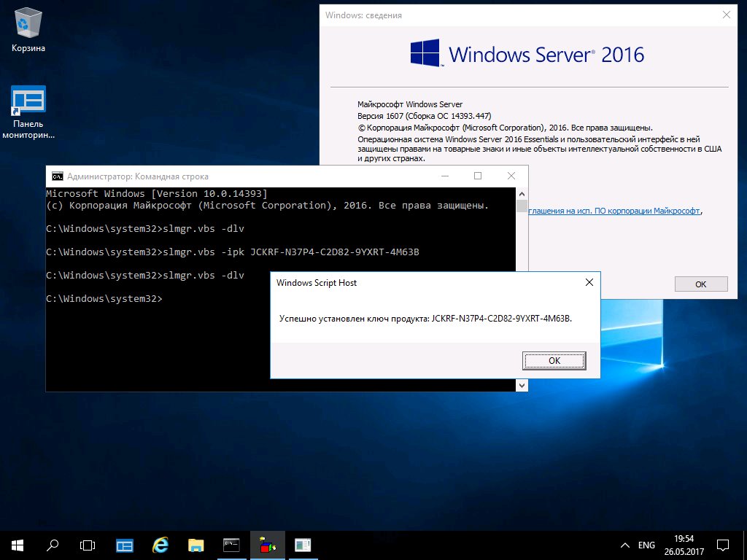Click the C:\Windows\system32> empty prompt line
747x560 pixels.
104,298
